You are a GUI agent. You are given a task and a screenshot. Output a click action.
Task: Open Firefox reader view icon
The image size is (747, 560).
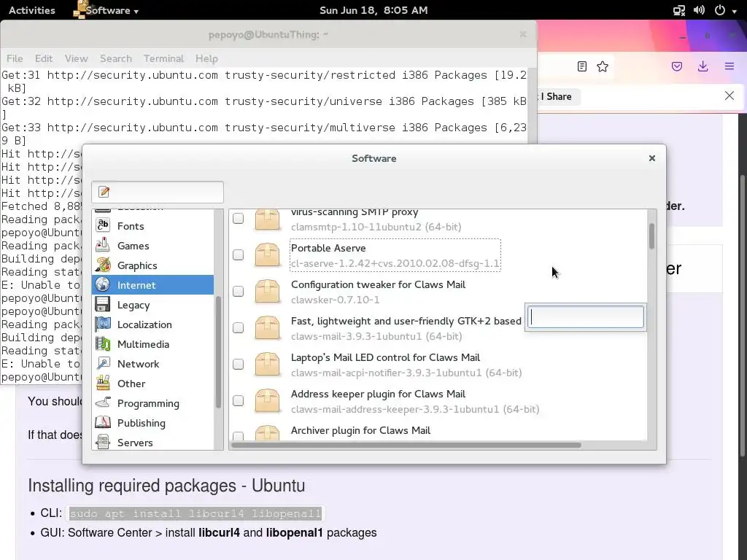[581, 66]
